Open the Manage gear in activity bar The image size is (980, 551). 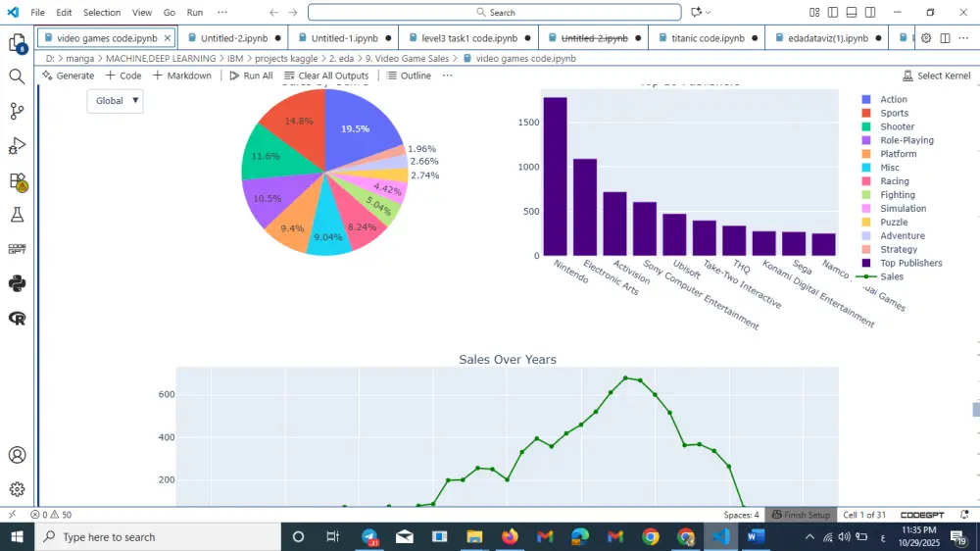coord(17,489)
